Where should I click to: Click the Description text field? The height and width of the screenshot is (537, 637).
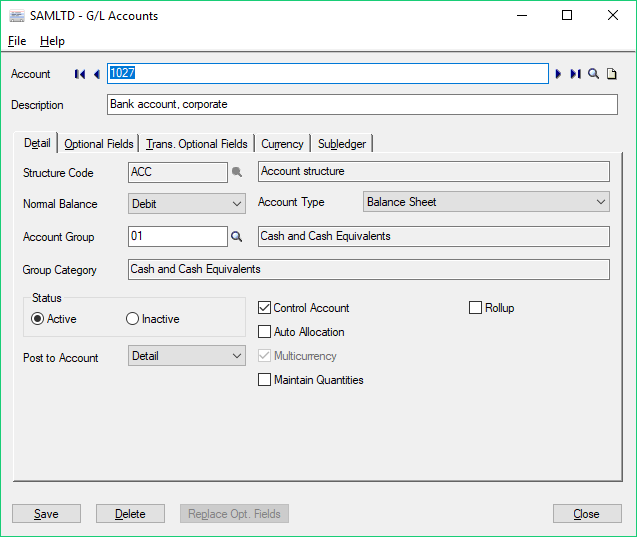362,105
